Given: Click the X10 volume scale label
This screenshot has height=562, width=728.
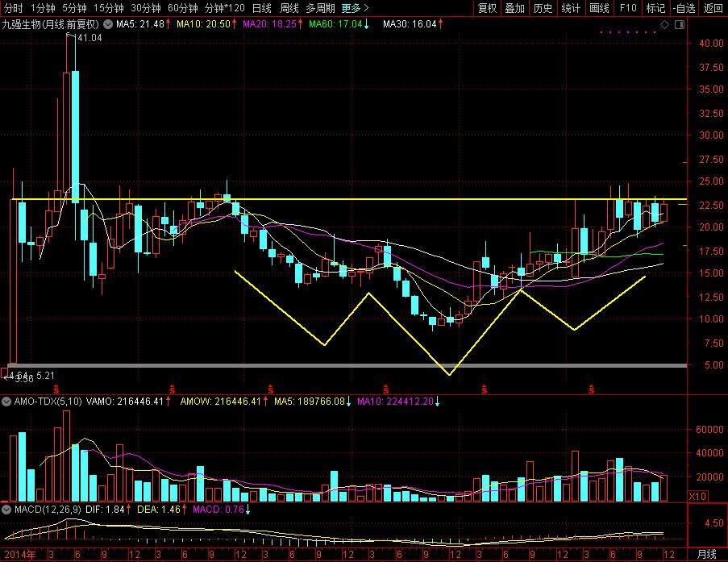Looking at the screenshot, I should [x=697, y=496].
